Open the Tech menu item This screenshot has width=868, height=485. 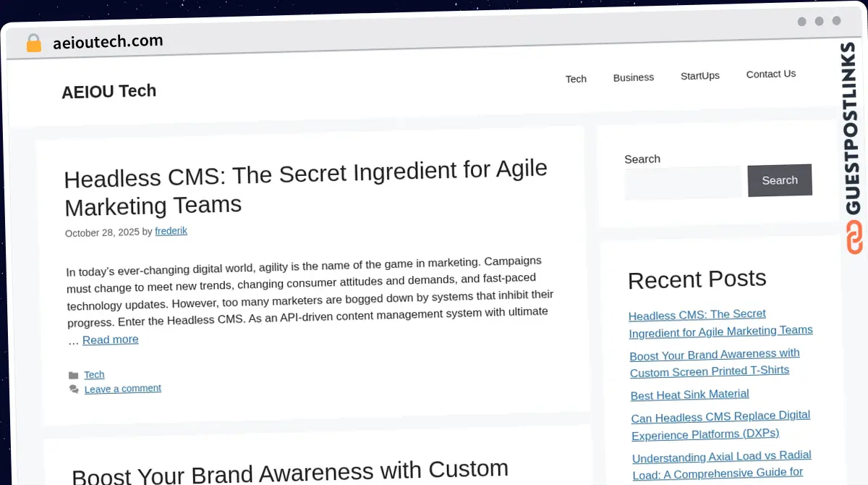click(576, 79)
